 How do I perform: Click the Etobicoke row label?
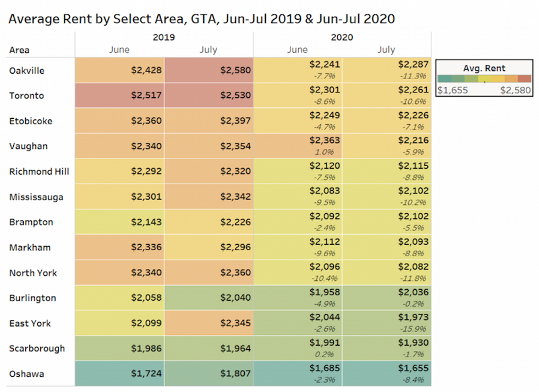click(31, 121)
